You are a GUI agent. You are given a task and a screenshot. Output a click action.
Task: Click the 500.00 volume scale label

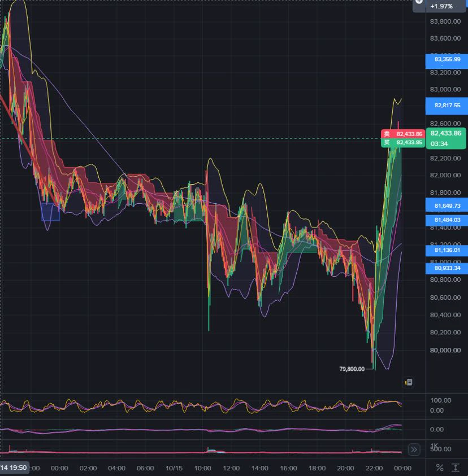point(441,449)
